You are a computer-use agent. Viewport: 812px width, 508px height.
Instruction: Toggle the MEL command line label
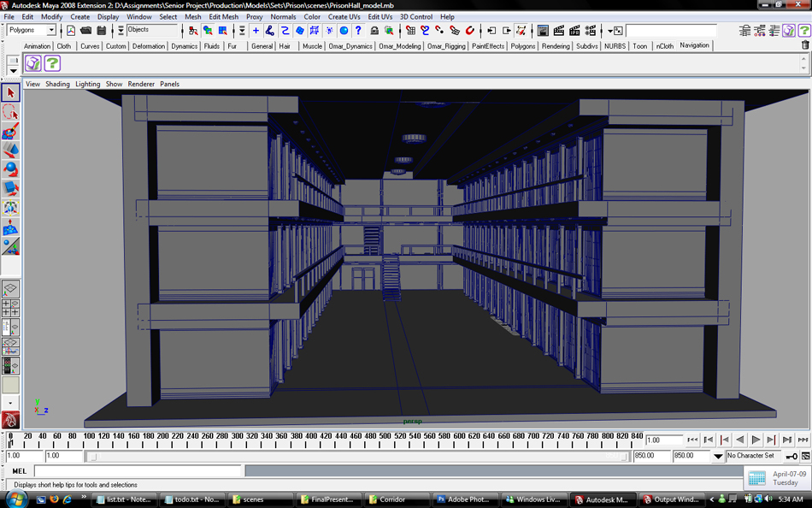coord(19,470)
